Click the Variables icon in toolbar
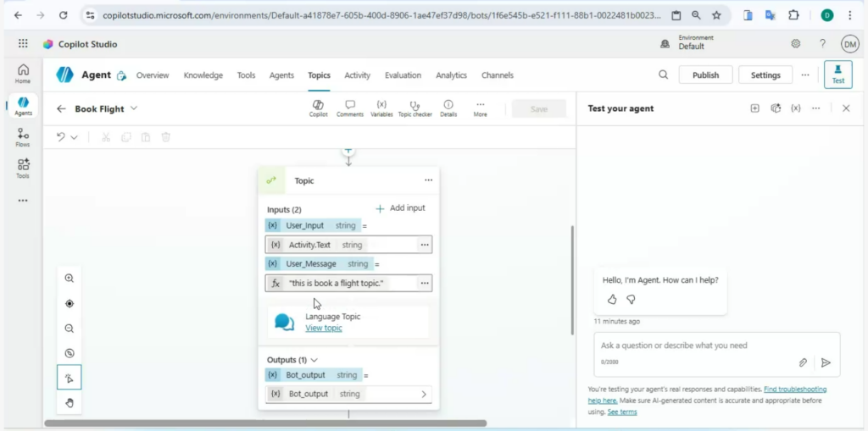Screen dimensions: 868x431 [381, 108]
